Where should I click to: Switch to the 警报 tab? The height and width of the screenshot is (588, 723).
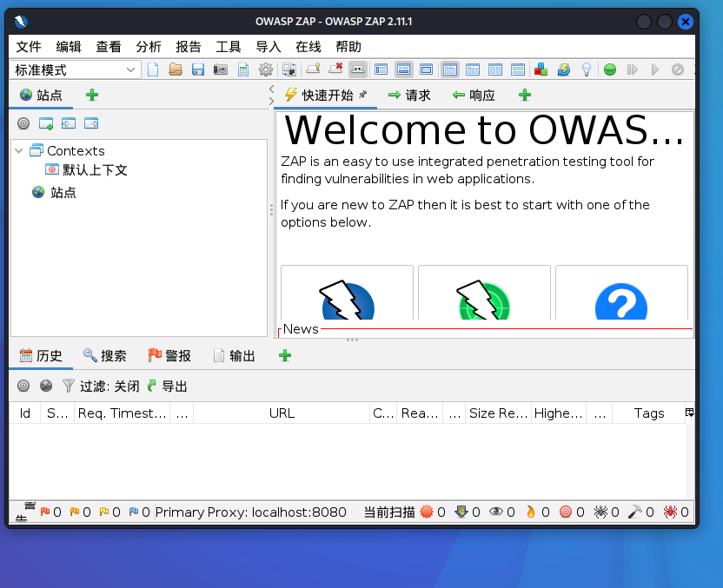point(169,356)
